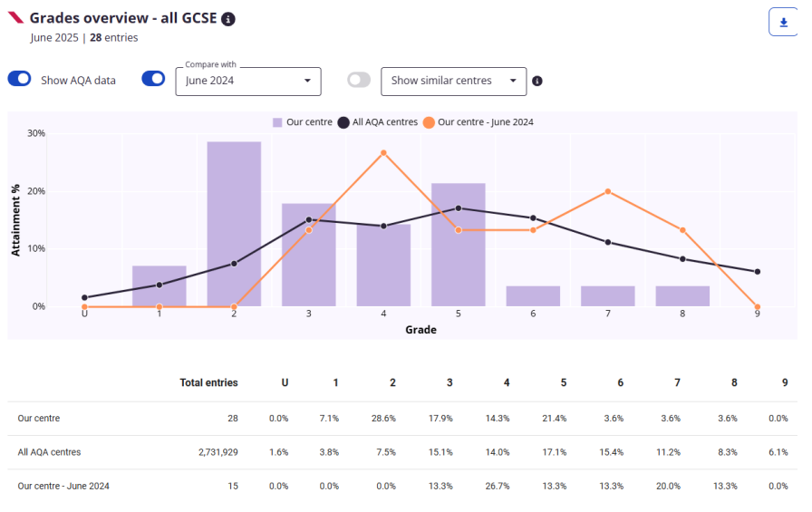Screen dimensions: 812x512
Task: Disable the Compare with toggle
Action: pyautogui.click(x=153, y=79)
